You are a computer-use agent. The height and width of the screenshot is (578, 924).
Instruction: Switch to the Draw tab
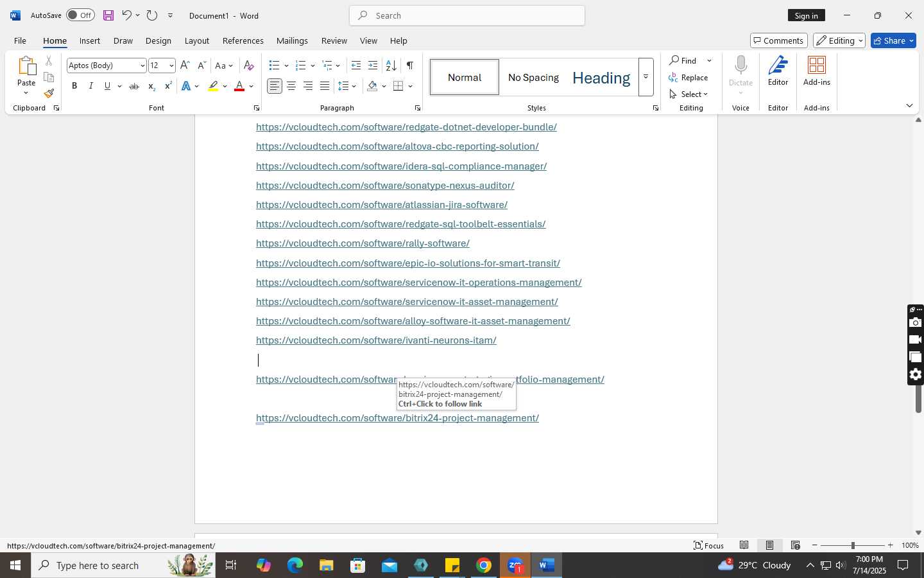[x=123, y=40]
